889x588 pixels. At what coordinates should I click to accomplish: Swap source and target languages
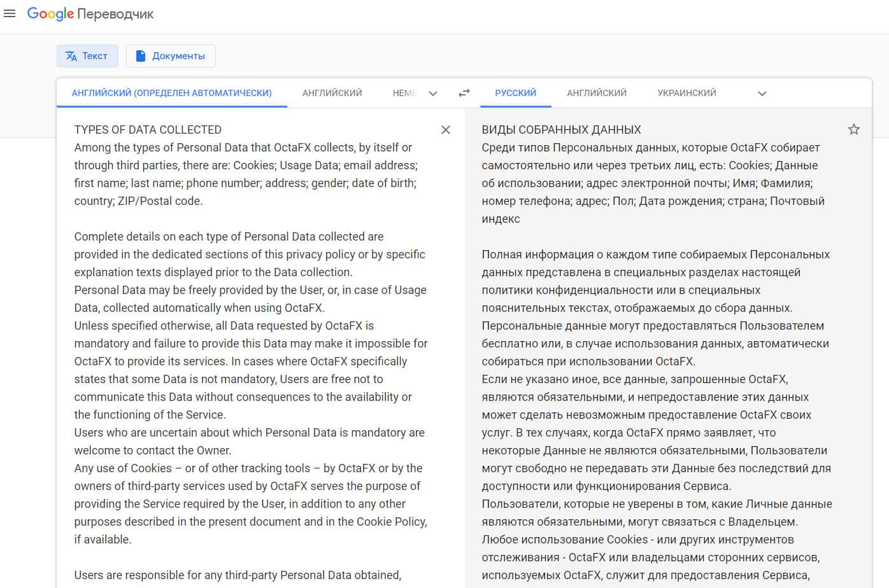pos(464,93)
